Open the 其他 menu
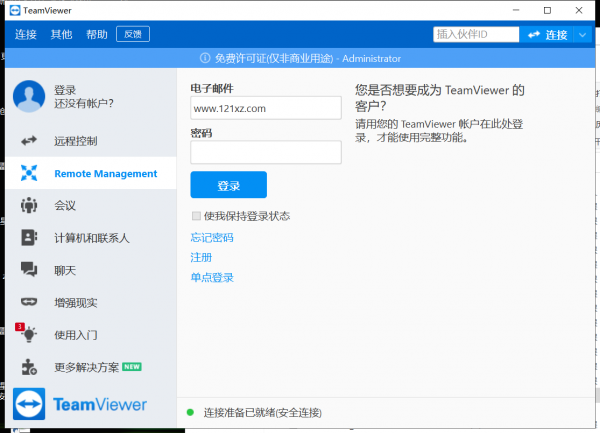Screen dimensions: 600x433 (x=62, y=34)
